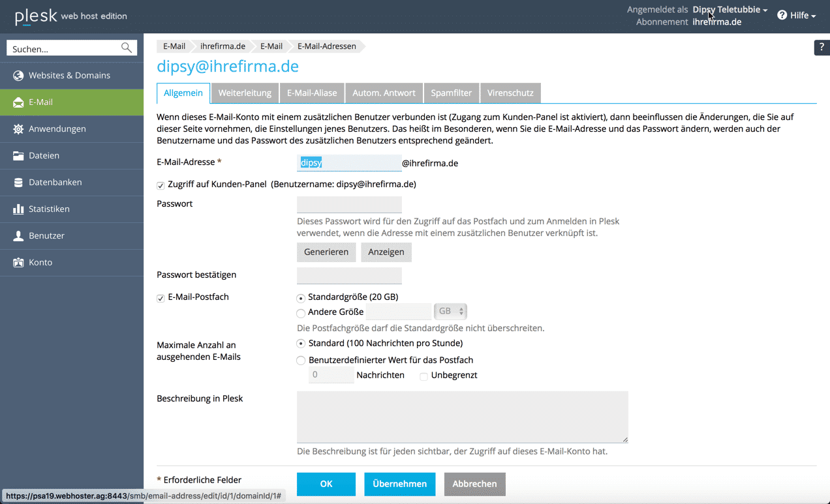This screenshot has width=830, height=504.
Task: Click the Websites & Domains globe icon
Action: click(x=18, y=76)
